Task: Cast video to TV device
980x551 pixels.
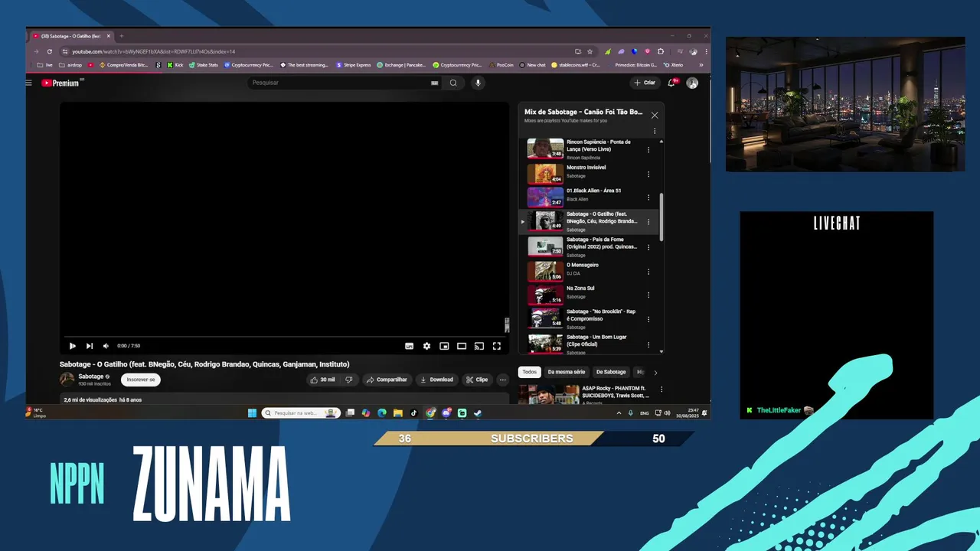Action: (479, 346)
